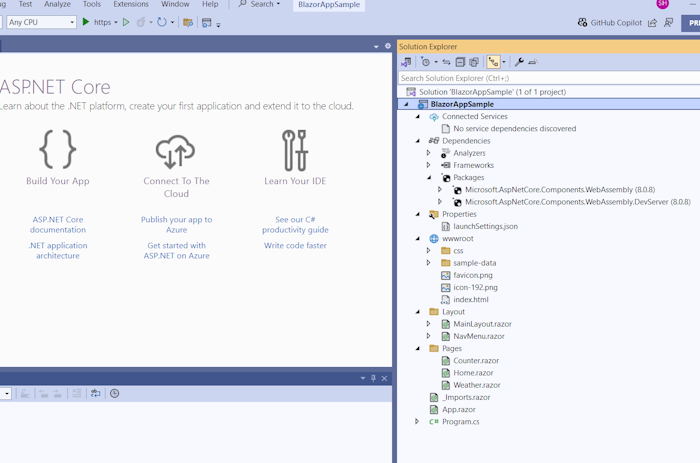Open the Extensions menu

click(131, 4)
